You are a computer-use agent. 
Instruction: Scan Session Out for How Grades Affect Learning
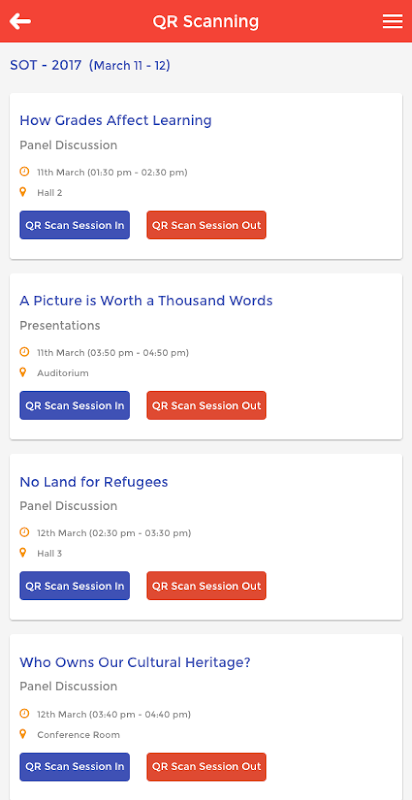tap(206, 225)
